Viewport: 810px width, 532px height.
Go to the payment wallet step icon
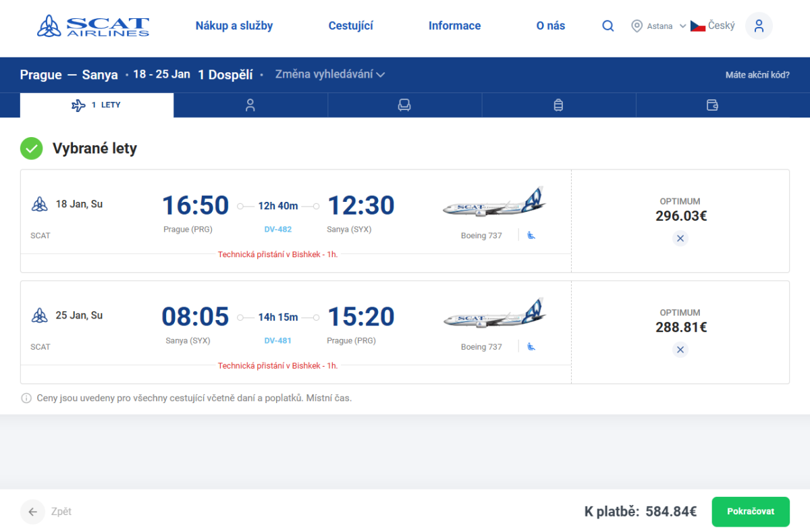coord(712,105)
